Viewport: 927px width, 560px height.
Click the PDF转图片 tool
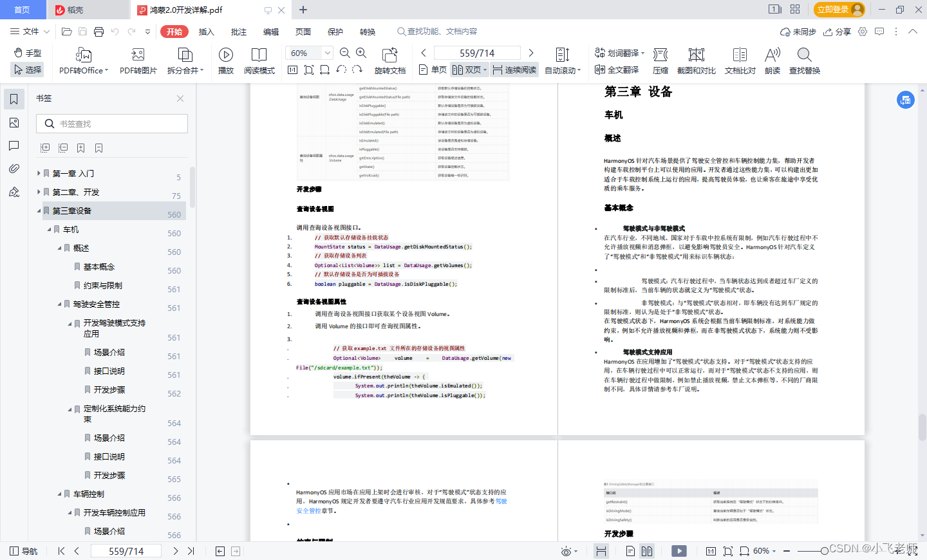138,61
